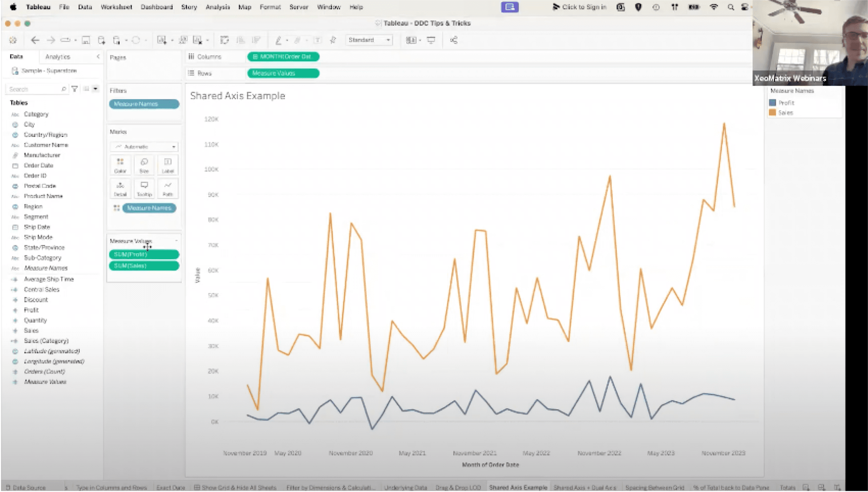Image resolution: width=868 pixels, height=492 pixels.
Task: Click the Swap Rows and Columns toolbar icon
Action: pos(225,40)
